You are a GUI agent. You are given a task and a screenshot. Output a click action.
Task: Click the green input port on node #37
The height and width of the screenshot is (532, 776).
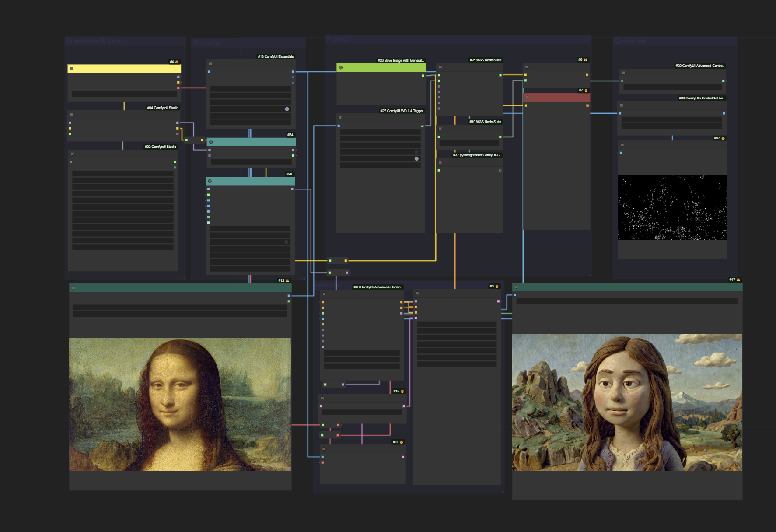439,171
